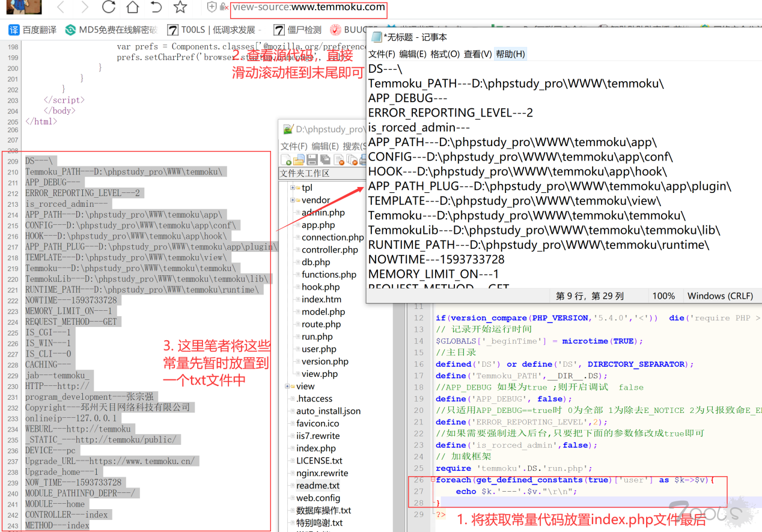
Task: Select db.php in folder tree
Action: (x=316, y=262)
